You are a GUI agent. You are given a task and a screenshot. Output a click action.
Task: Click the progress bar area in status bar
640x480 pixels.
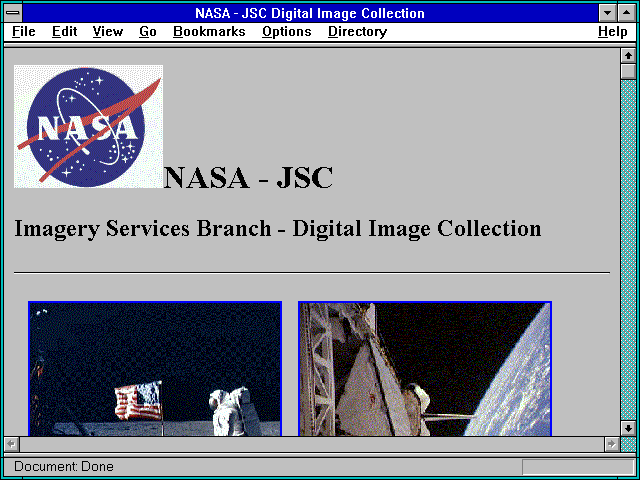click(578, 467)
